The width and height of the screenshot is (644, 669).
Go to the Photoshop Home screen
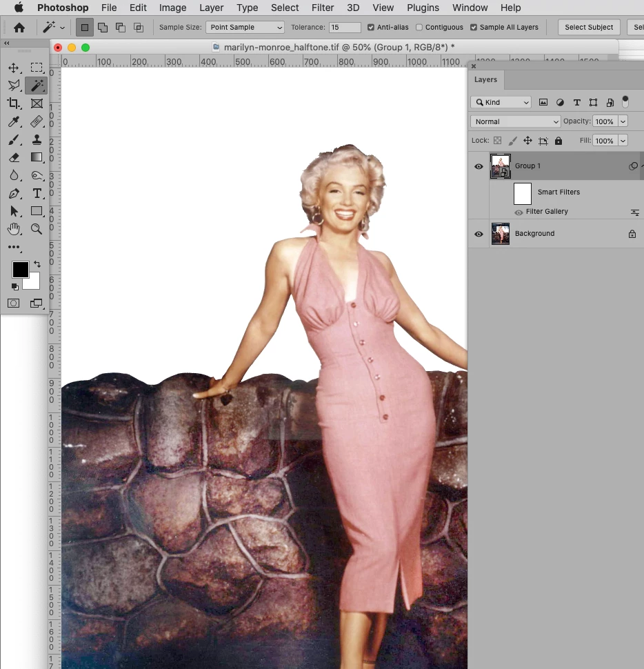pyautogui.click(x=19, y=28)
